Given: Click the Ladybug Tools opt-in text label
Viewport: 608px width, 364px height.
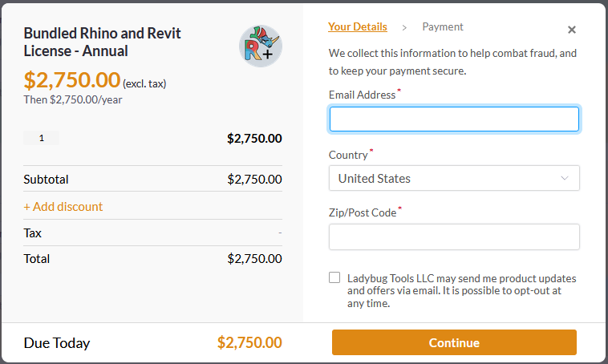Looking at the screenshot, I should tap(461, 291).
